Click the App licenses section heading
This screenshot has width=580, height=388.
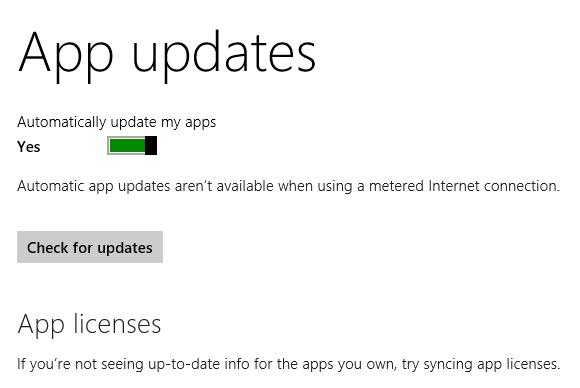(89, 324)
